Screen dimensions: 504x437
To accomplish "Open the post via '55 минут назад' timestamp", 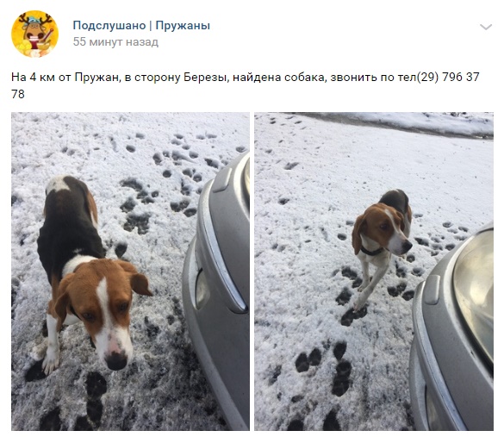I will (x=115, y=41).
